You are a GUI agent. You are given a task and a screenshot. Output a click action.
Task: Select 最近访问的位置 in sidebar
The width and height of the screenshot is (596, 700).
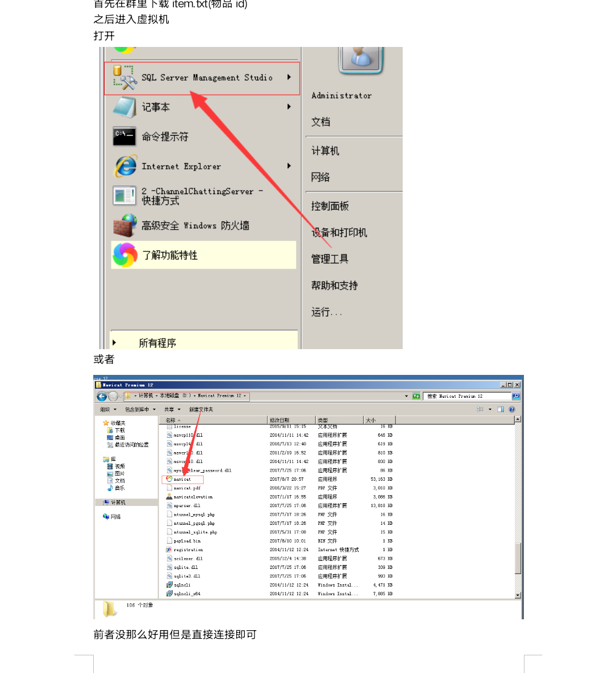click(132, 445)
